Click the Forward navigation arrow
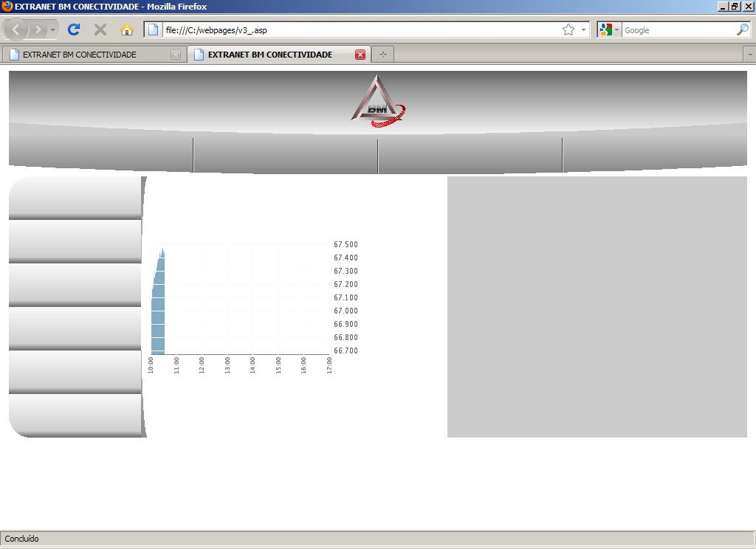 click(38, 30)
